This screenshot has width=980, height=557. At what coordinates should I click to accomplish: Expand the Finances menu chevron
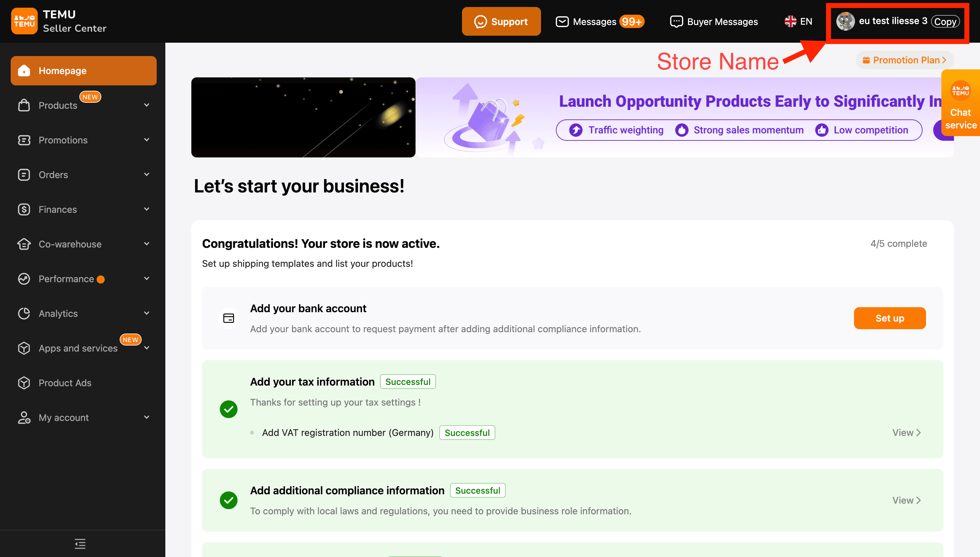tap(146, 209)
